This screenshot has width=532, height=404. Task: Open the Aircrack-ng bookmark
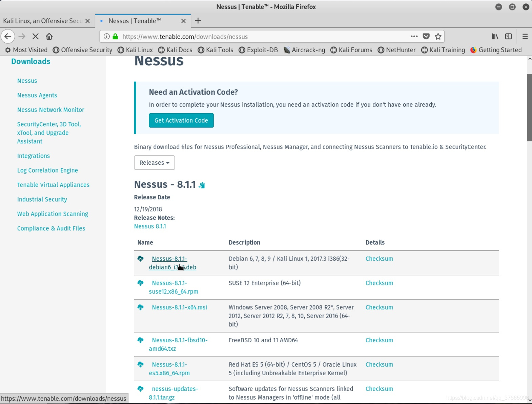(304, 50)
